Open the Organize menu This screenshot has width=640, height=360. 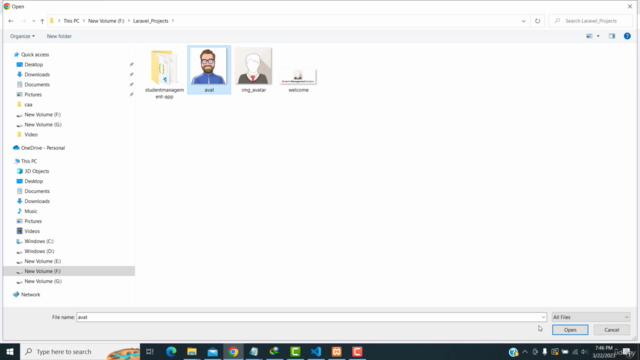[22, 36]
